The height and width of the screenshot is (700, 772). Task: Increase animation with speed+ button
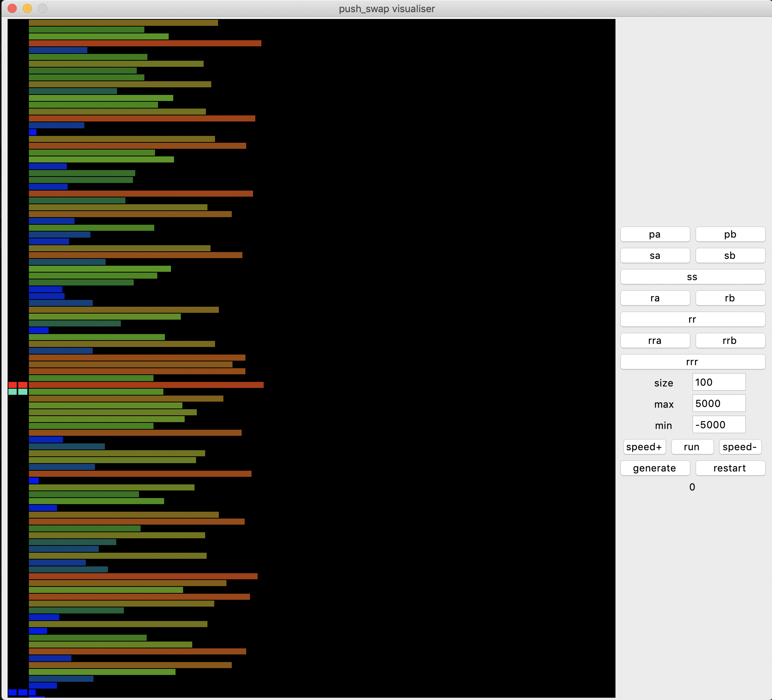[x=644, y=447]
